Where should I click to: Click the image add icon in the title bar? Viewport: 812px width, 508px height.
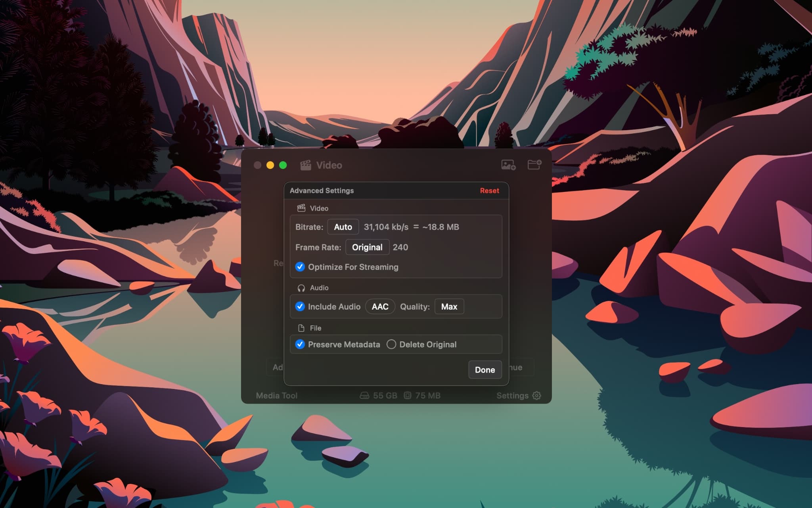[x=508, y=165]
